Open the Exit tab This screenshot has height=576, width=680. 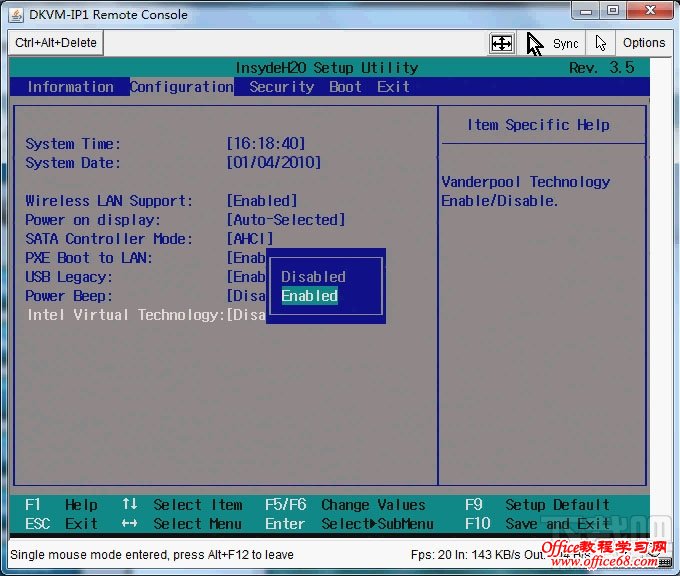coord(393,87)
